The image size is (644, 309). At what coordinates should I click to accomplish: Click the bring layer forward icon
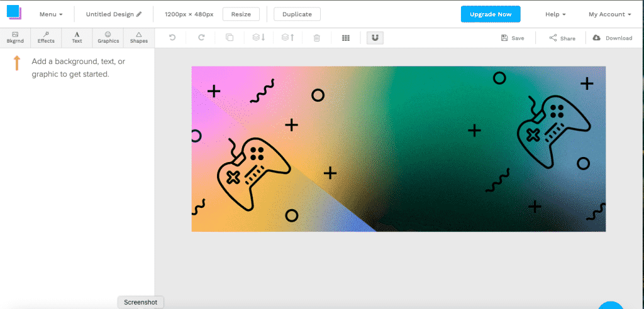tap(287, 38)
